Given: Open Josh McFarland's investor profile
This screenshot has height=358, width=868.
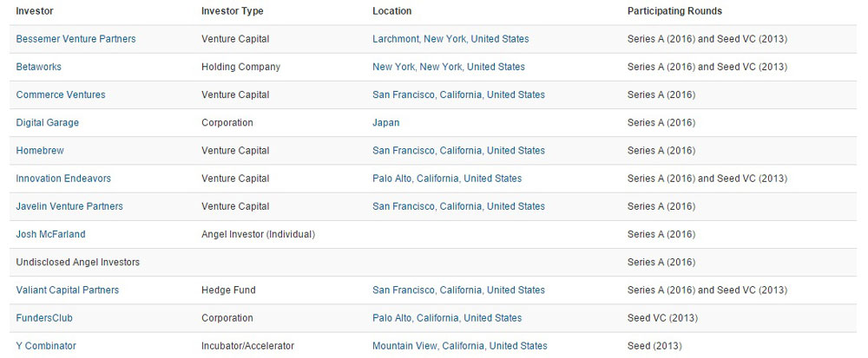Looking at the screenshot, I should coord(51,234).
